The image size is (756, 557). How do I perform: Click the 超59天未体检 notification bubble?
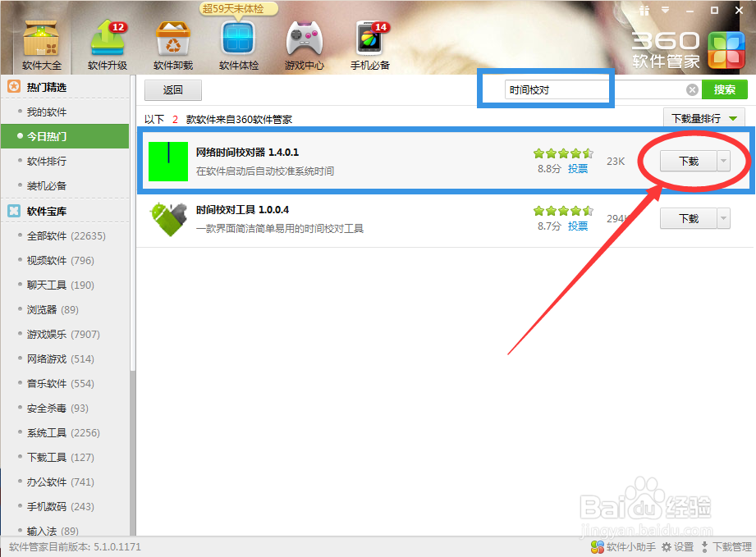coord(238,9)
